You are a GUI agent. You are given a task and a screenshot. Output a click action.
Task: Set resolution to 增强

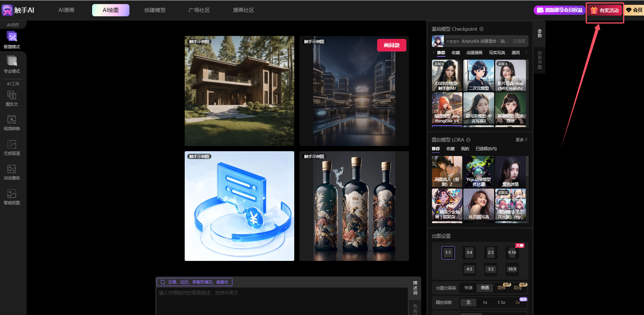[502, 288]
